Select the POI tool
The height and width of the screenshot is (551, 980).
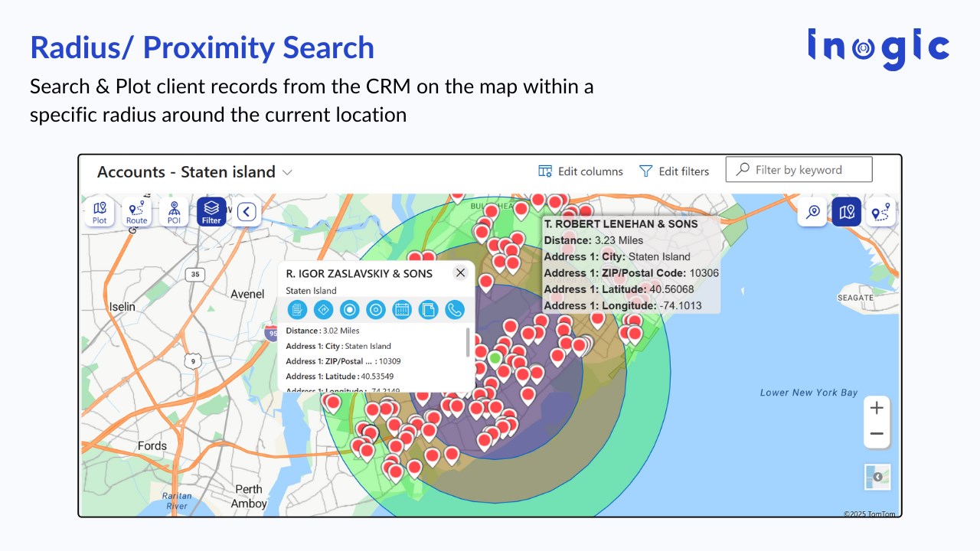pos(174,212)
